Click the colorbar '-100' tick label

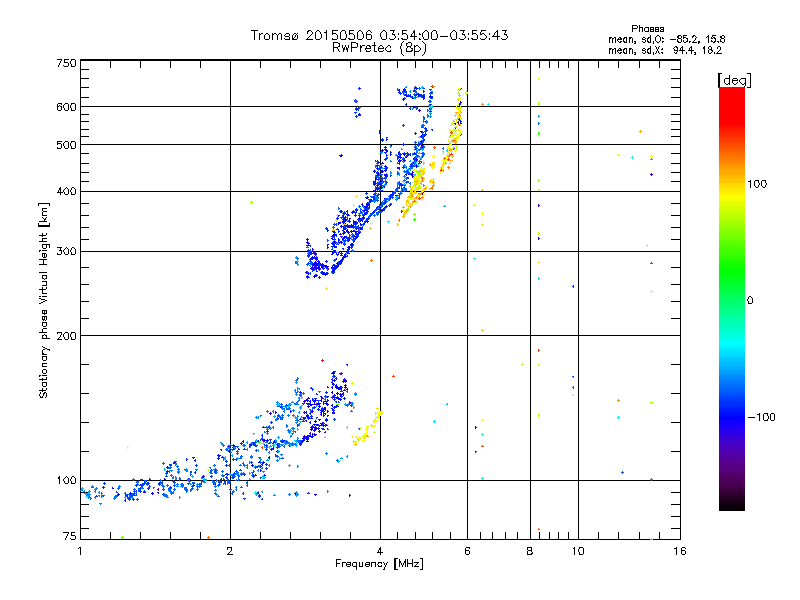[761, 417]
